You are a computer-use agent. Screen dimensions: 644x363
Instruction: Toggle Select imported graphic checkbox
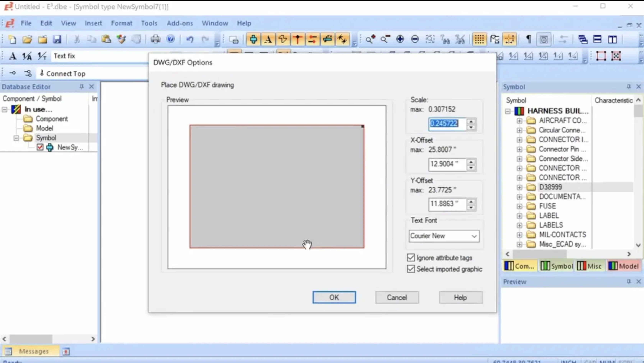pyautogui.click(x=411, y=269)
